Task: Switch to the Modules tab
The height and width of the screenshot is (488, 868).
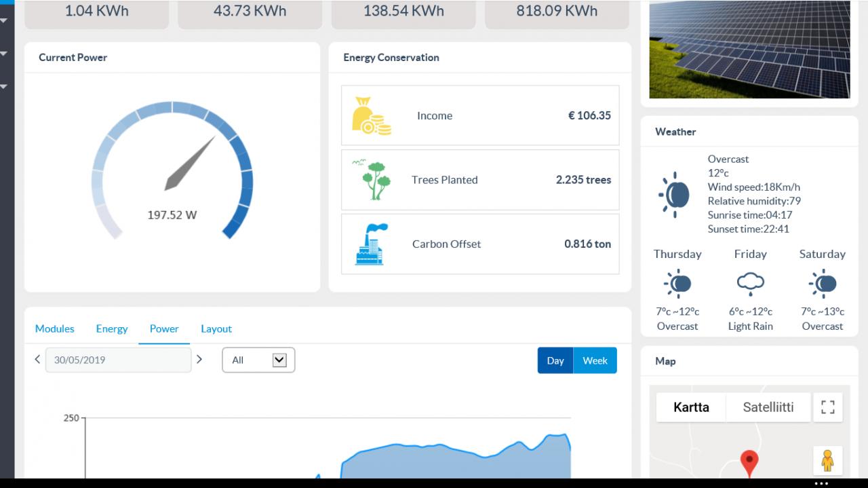Action: point(55,329)
